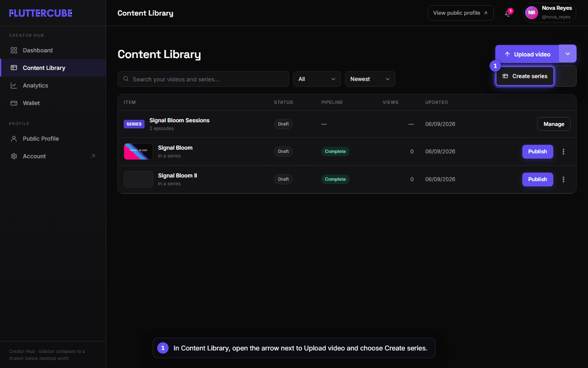Publish the Signal Bloom video
Viewport: 588px width, 368px height.
pyautogui.click(x=537, y=152)
